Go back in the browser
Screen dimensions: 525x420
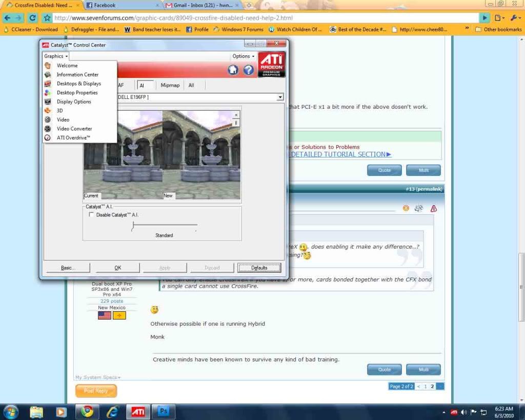point(7,18)
